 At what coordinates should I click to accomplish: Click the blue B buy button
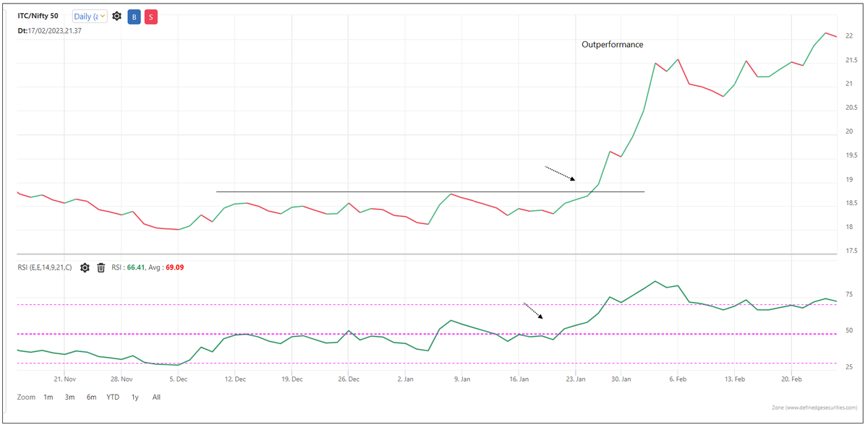(134, 17)
